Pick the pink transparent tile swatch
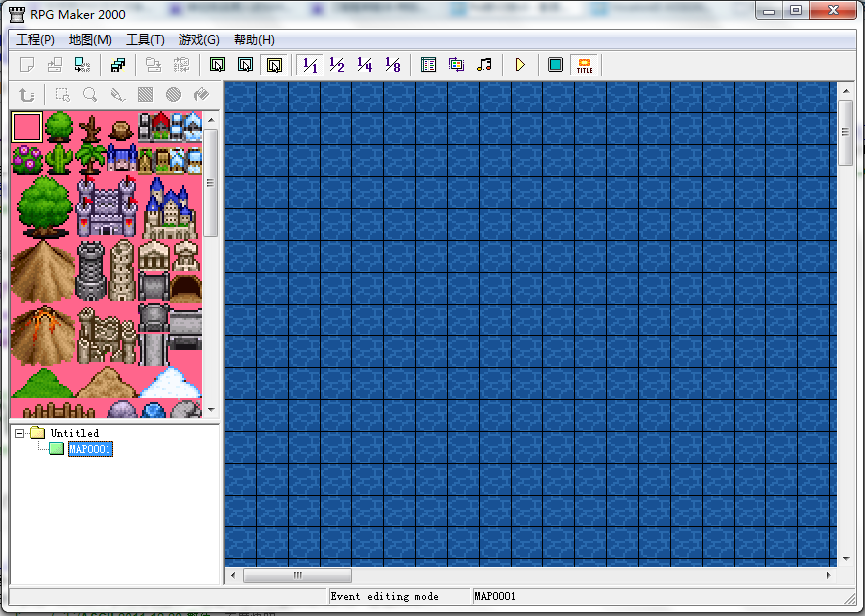This screenshot has width=865, height=616. coord(27,127)
